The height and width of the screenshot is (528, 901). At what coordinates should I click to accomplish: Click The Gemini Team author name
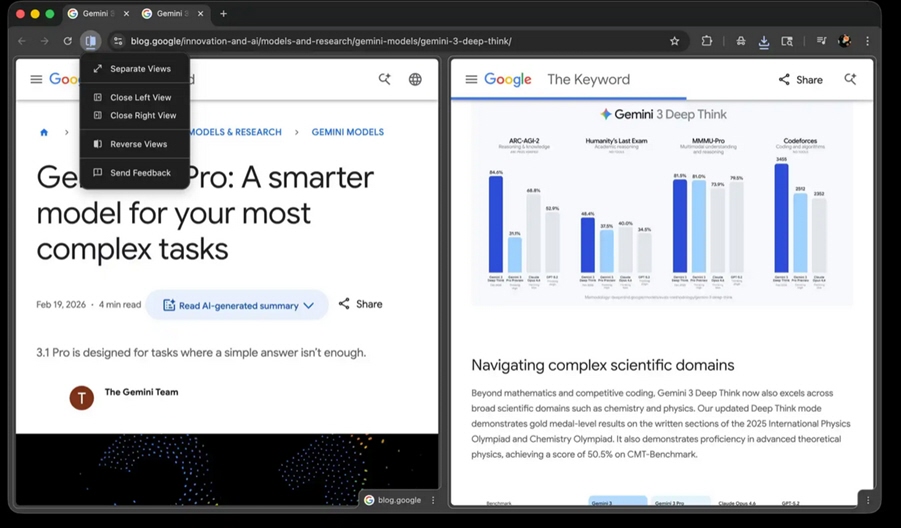click(141, 392)
